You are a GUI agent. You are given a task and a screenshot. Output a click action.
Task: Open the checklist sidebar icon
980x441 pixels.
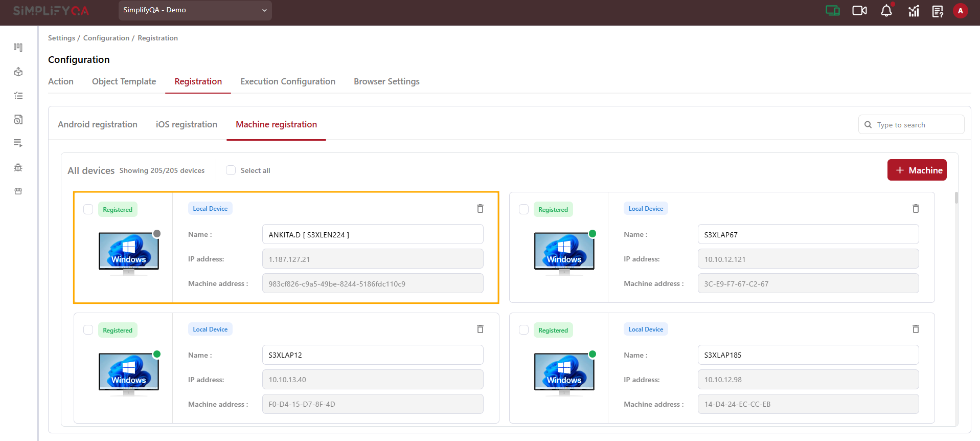pyautogui.click(x=18, y=96)
